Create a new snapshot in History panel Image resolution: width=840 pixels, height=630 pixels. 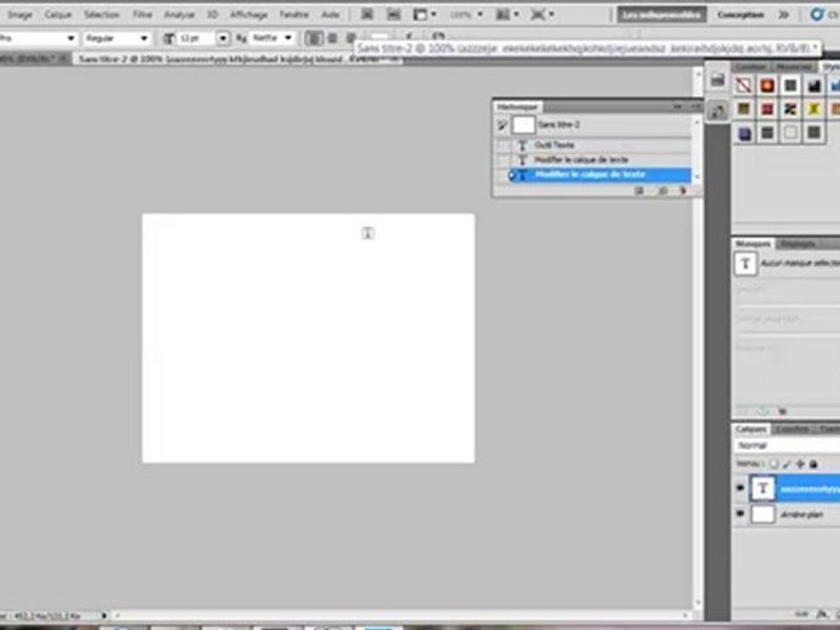662,191
